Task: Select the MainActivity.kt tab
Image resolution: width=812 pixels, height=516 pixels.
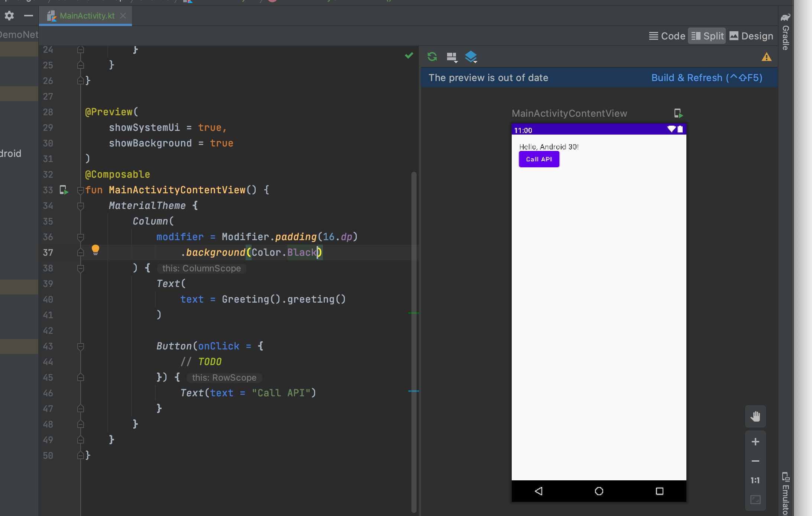Action: [x=87, y=16]
